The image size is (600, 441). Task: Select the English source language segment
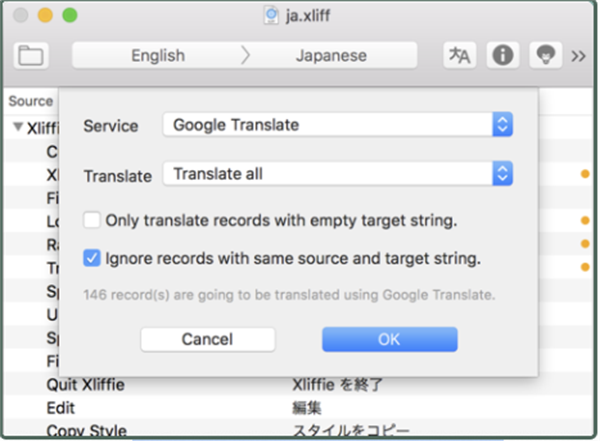coord(158,56)
